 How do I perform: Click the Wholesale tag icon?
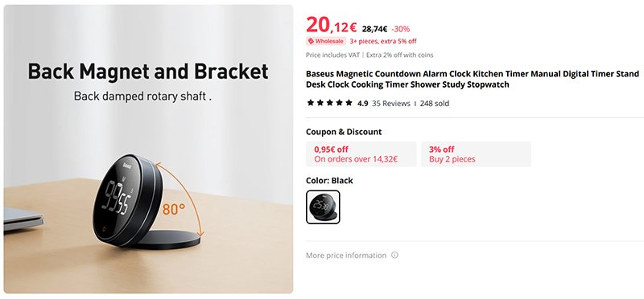(311, 41)
